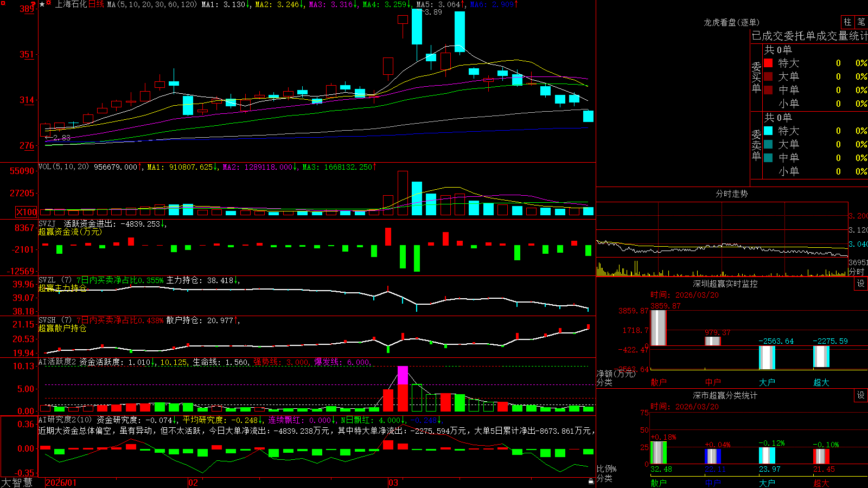Select the 分时走势 panel title
Screen dimensions: 868x488
coord(731,194)
